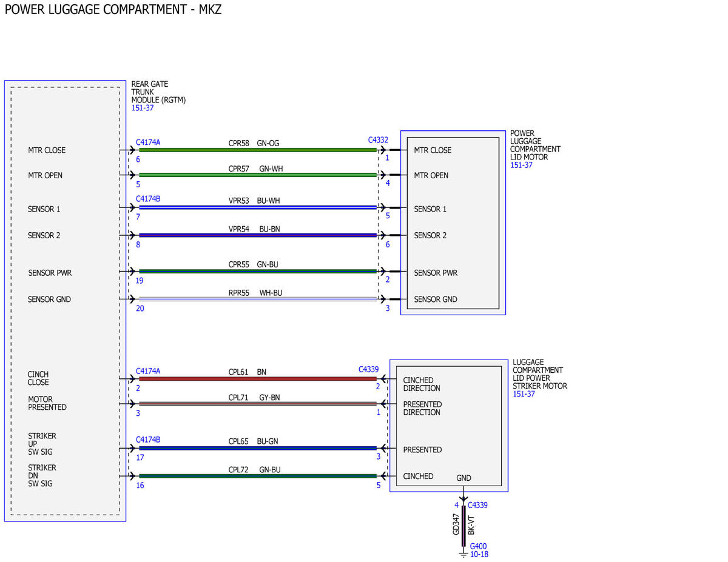Click the LUGGAGE COMPARTMENT LID POWER STRIKER MOTOR title
The image size is (728, 562).
click(540, 374)
